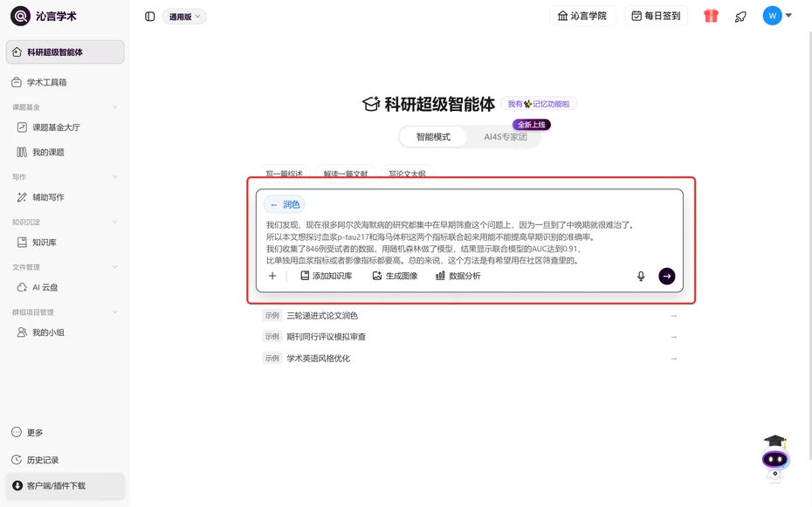Open example 三轮递进式论文润色
Image resolution: width=812 pixels, height=507 pixels.
[322, 316]
